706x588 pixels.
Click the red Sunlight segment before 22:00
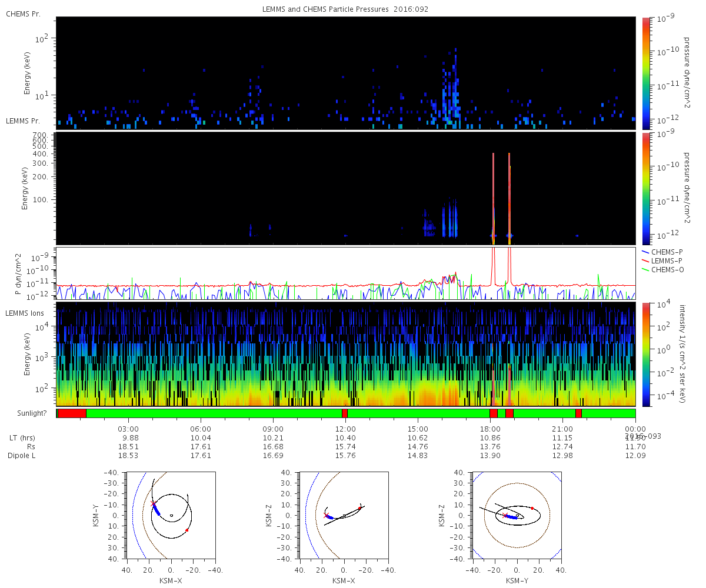pyautogui.click(x=578, y=413)
